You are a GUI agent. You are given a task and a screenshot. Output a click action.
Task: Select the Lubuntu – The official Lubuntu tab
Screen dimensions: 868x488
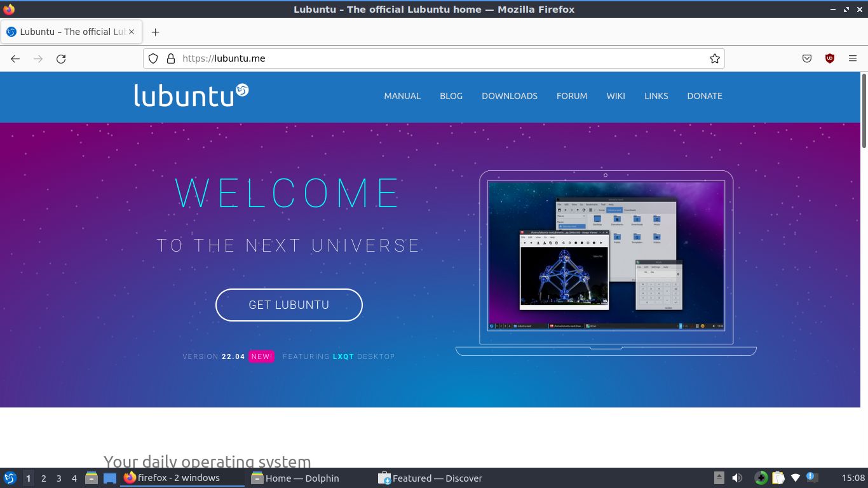71,32
